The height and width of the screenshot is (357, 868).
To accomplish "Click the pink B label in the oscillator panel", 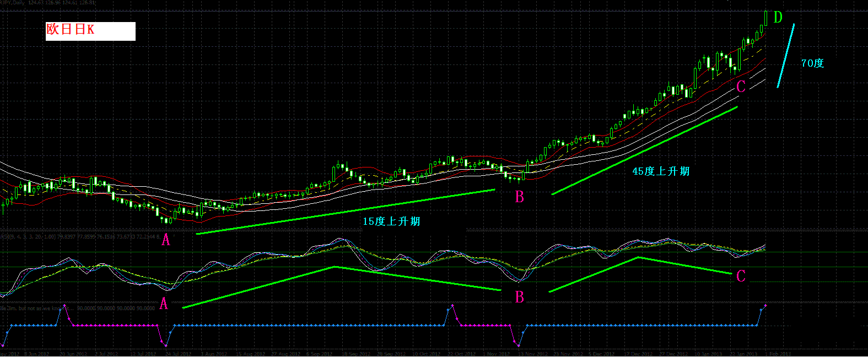I will [519, 297].
